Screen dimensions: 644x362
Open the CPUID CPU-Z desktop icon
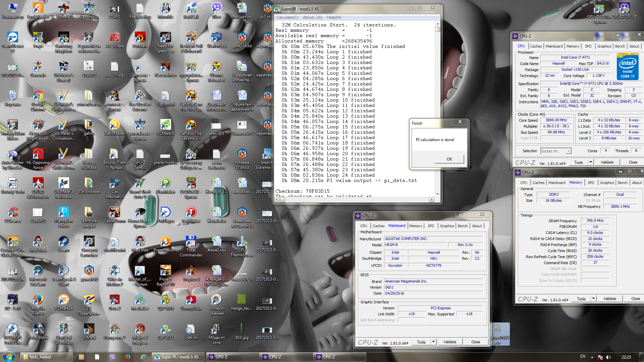tap(624, 11)
